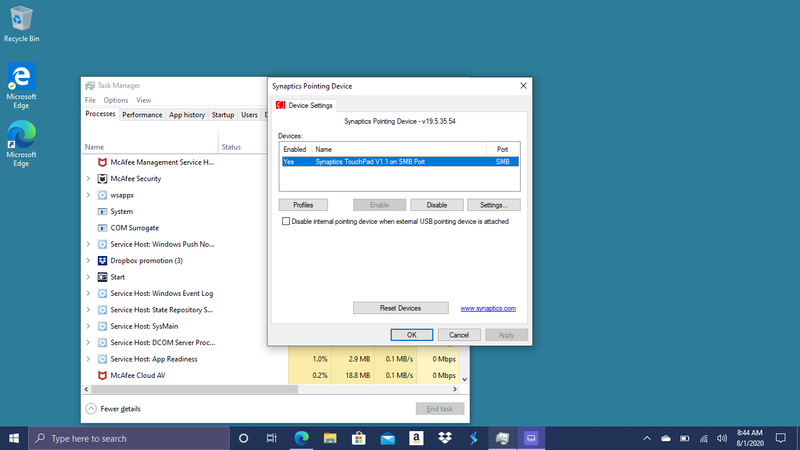800x450 pixels.
Task: Click the Start process icon in Task Manager
Action: [x=102, y=277]
